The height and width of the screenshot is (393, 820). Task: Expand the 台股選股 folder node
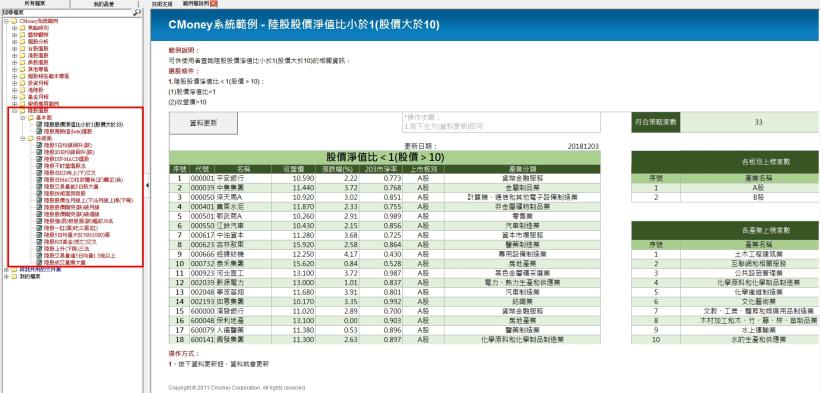14,48
